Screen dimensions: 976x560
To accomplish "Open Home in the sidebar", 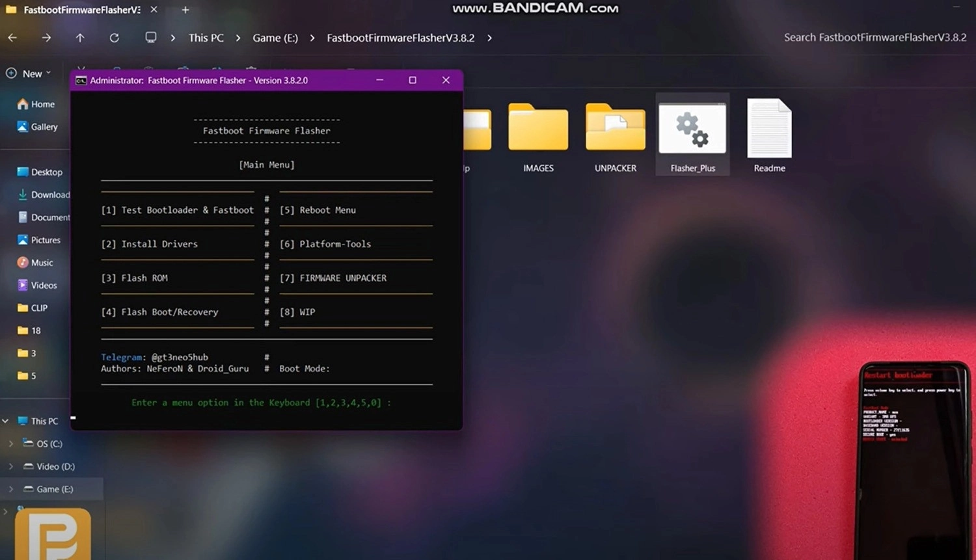I will pos(36,104).
